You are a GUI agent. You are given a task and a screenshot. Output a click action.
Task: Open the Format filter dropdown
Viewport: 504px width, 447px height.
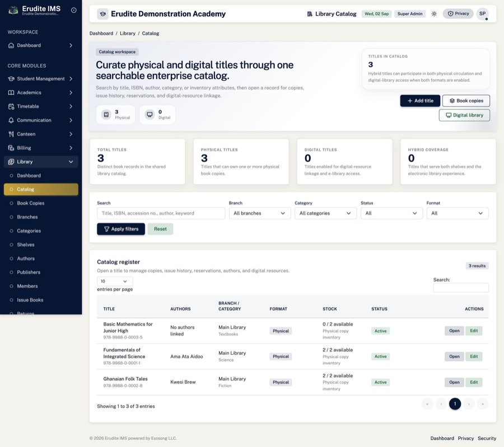pyautogui.click(x=458, y=213)
